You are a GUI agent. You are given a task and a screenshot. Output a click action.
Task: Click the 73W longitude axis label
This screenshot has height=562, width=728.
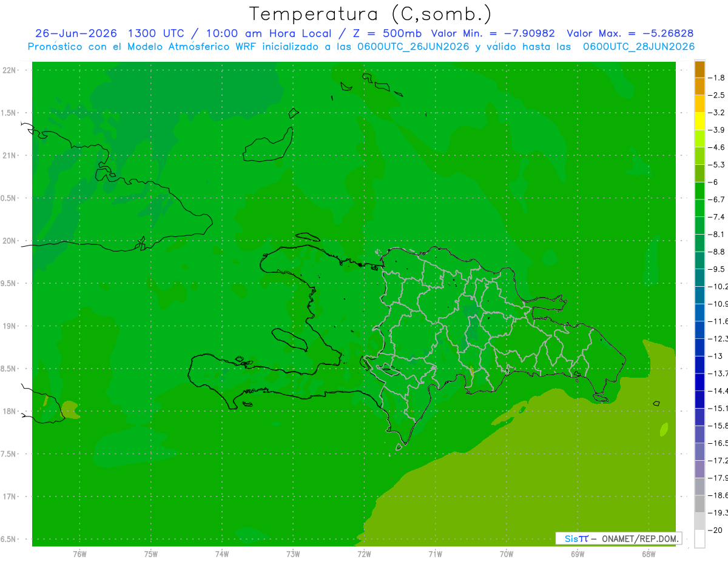click(x=293, y=554)
